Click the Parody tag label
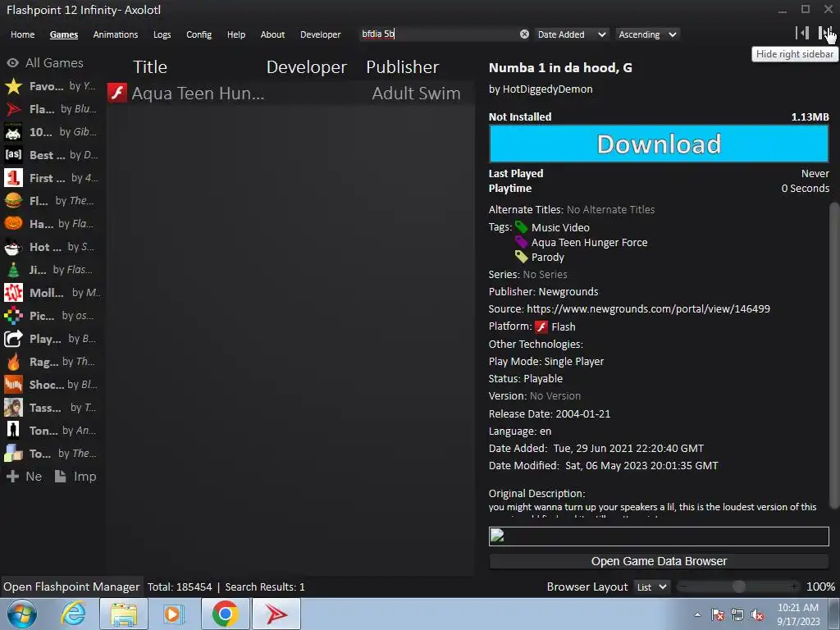 pos(547,257)
